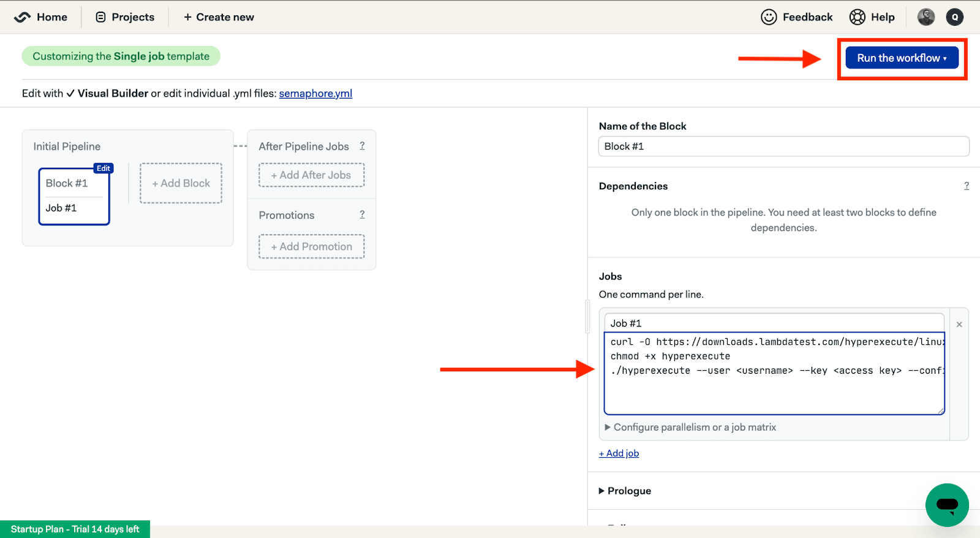
Task: Open the Create new menu
Action: (x=219, y=17)
